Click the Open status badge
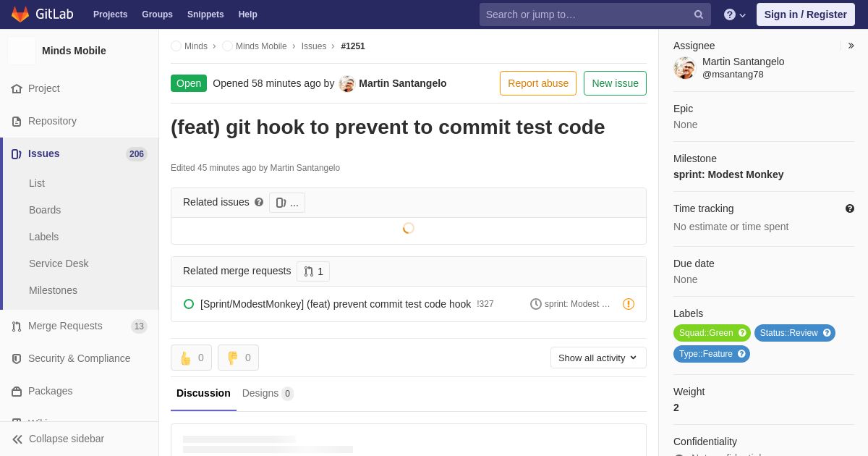This screenshot has width=868, height=456. tap(189, 83)
